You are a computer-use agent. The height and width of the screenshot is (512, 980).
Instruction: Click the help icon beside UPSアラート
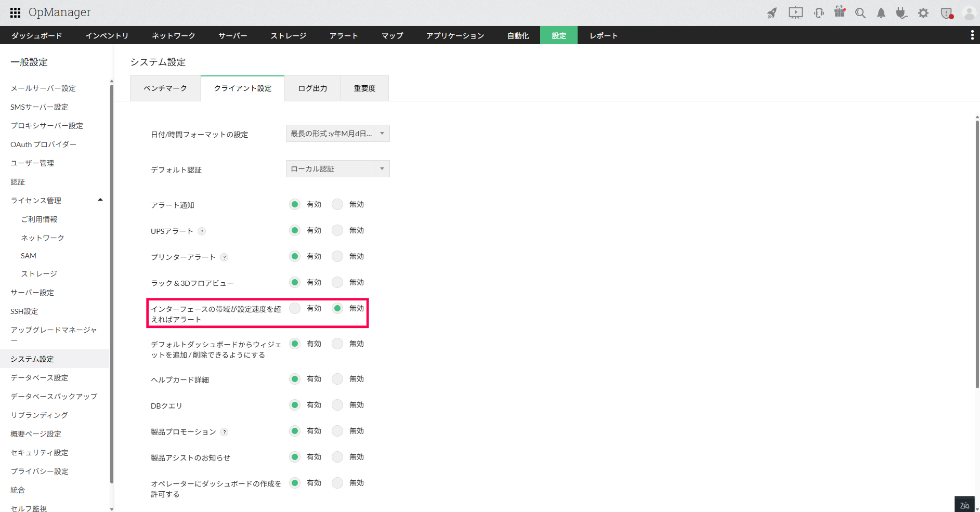point(202,231)
